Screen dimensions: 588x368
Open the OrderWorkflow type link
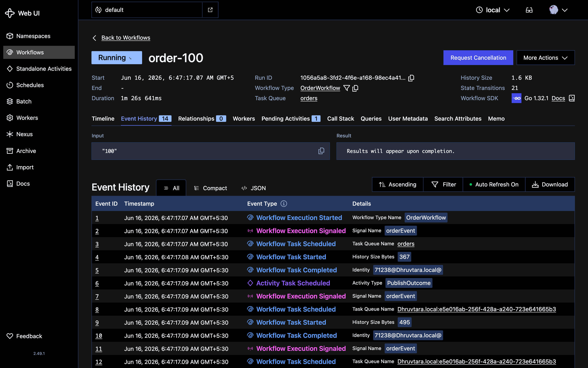click(320, 88)
